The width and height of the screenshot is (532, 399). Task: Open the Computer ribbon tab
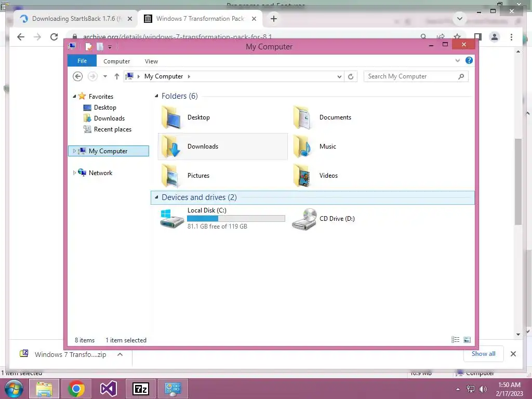[x=117, y=61]
